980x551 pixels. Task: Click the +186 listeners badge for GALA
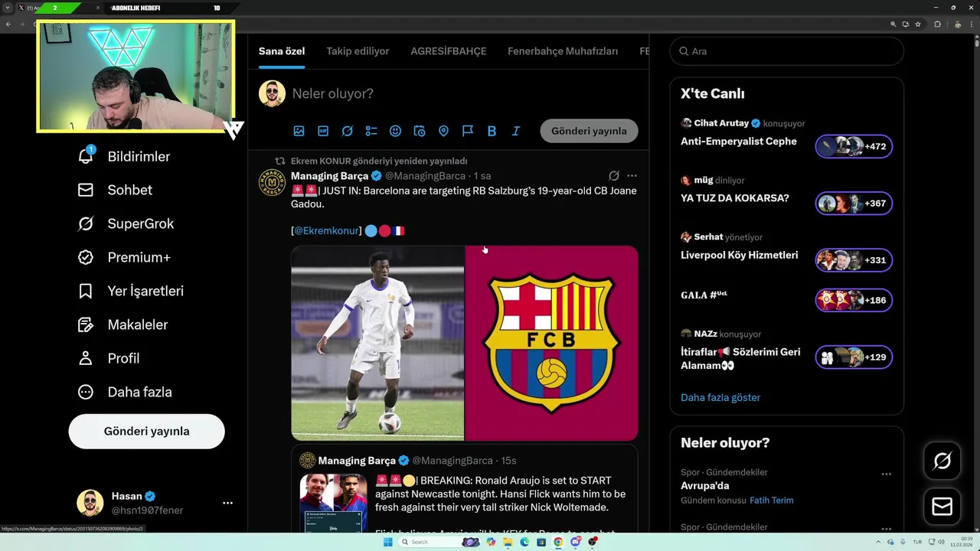coord(854,300)
